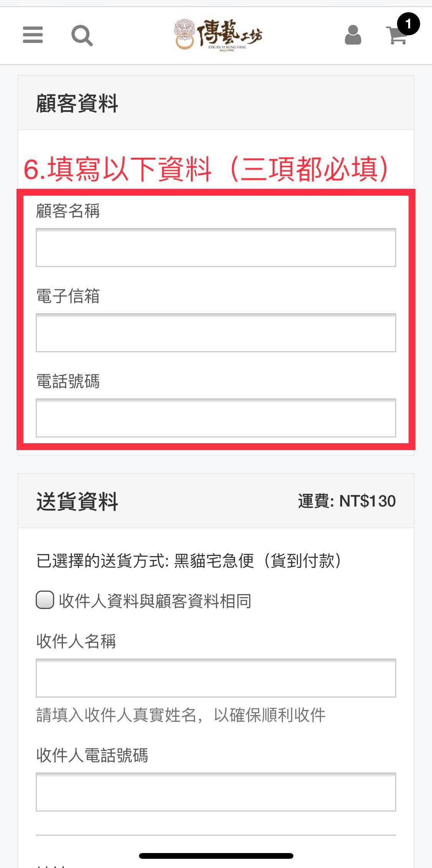The height and width of the screenshot is (868, 432).
Task: Enable 收件人資料與顧客資料相同 checkbox
Action: (45, 600)
